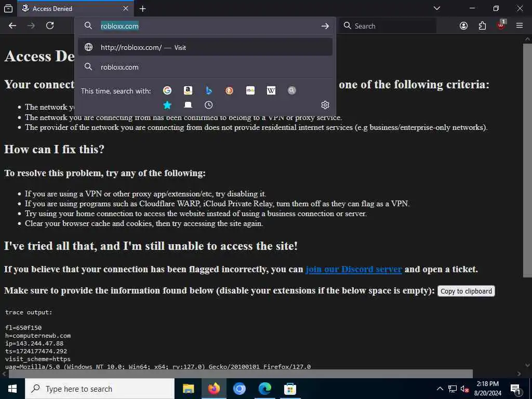Viewport: 532px width, 399px height.
Task: Open Microsoft Store from the taskbar
Action: pos(290,389)
